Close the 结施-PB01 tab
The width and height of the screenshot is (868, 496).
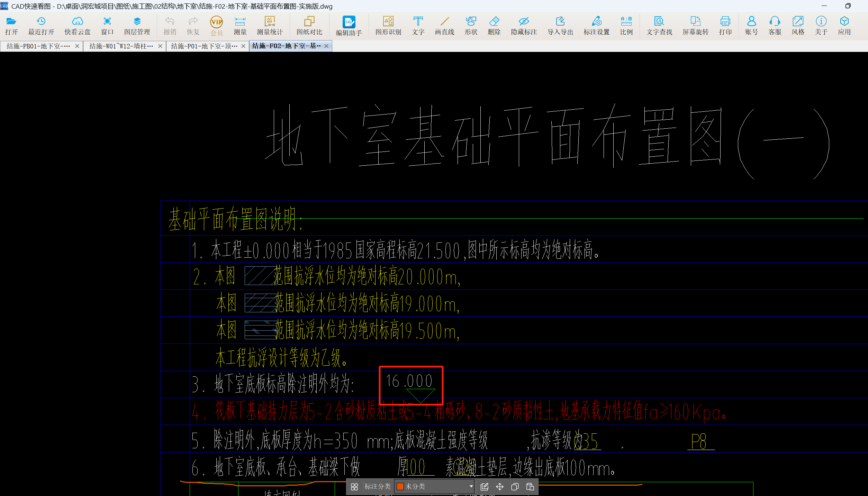tap(77, 46)
